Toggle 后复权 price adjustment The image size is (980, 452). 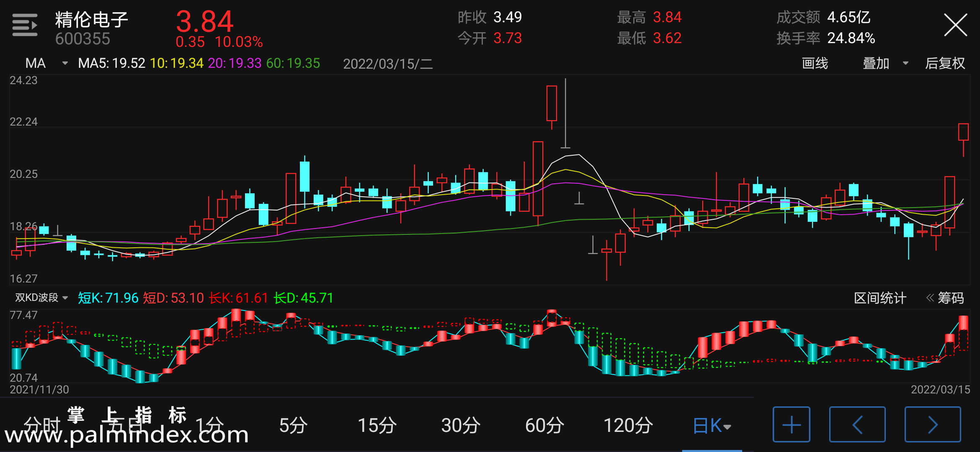pyautogui.click(x=945, y=63)
